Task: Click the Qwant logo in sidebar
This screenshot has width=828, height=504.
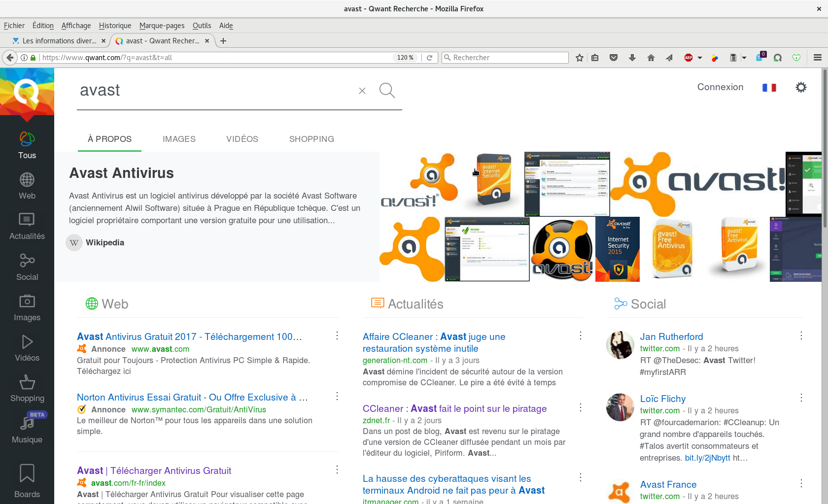Action: coord(27,92)
